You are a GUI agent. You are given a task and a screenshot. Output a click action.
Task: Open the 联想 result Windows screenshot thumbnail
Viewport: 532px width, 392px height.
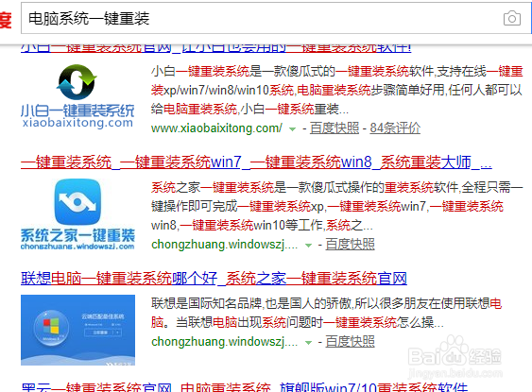click(x=77, y=330)
